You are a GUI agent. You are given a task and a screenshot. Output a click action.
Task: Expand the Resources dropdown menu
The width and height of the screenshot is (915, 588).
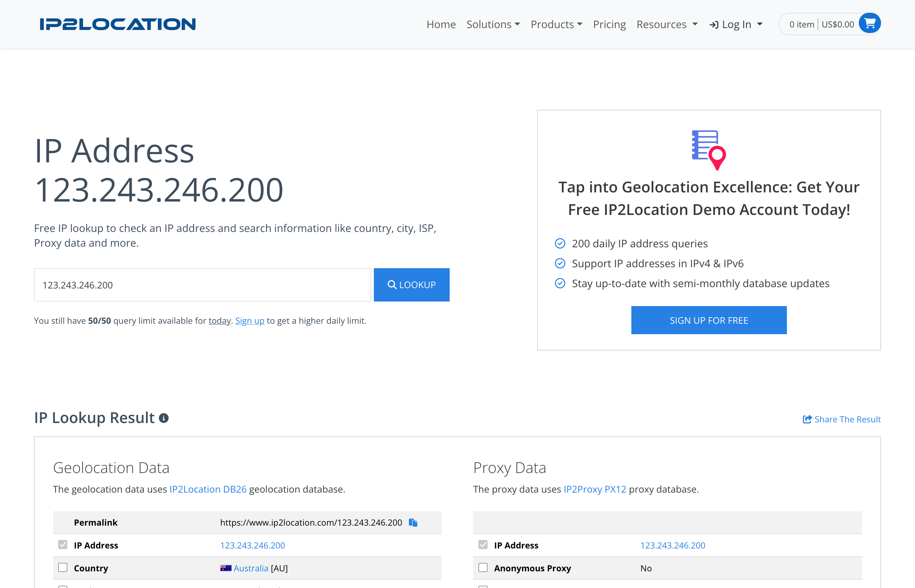click(667, 24)
